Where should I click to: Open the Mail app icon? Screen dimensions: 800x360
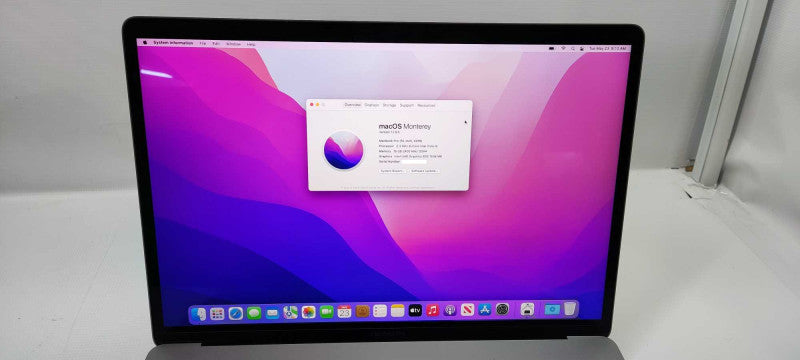click(x=272, y=313)
